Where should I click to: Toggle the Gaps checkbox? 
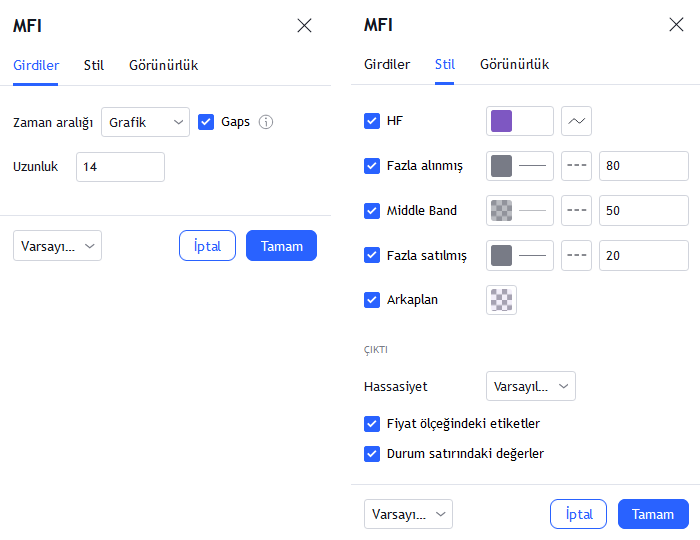point(207,122)
